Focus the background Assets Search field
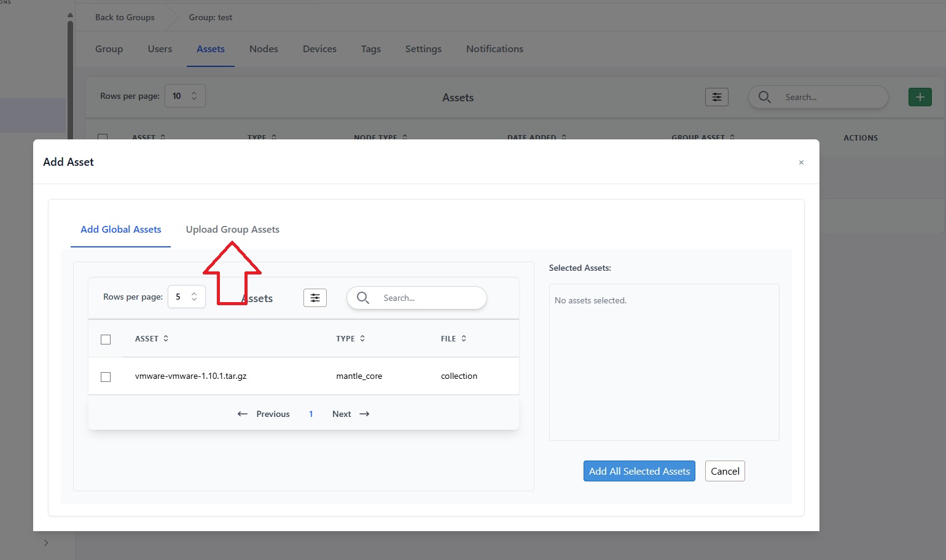 click(818, 97)
